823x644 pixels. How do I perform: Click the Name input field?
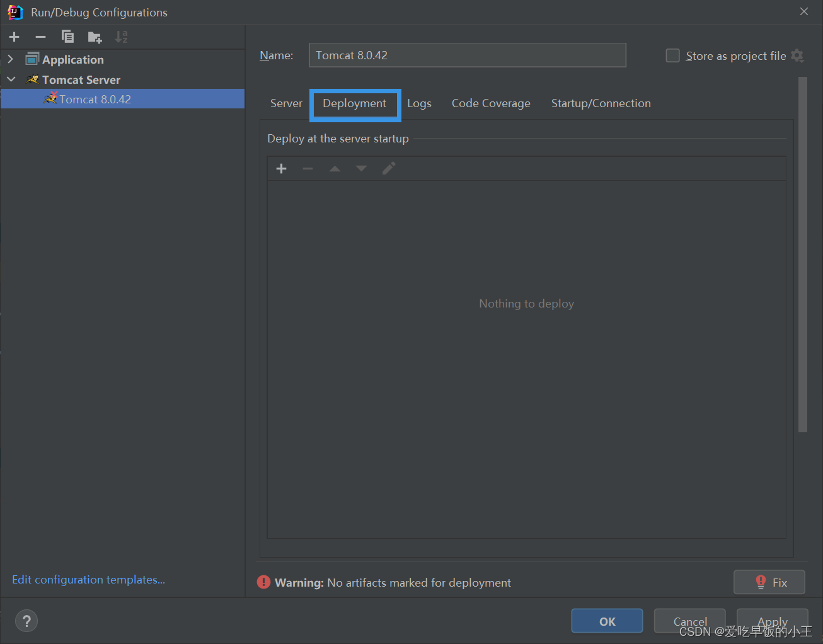[468, 55]
